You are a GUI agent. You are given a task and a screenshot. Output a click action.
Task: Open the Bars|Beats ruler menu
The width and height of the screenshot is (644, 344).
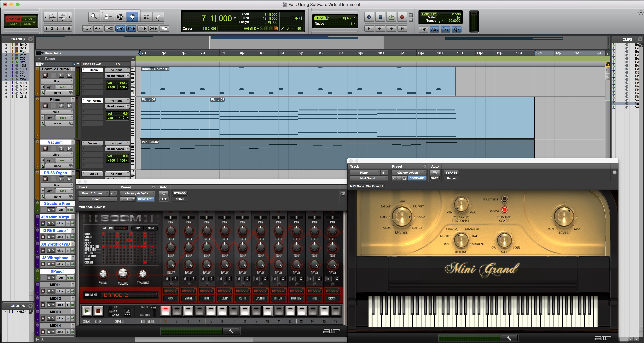39,53
